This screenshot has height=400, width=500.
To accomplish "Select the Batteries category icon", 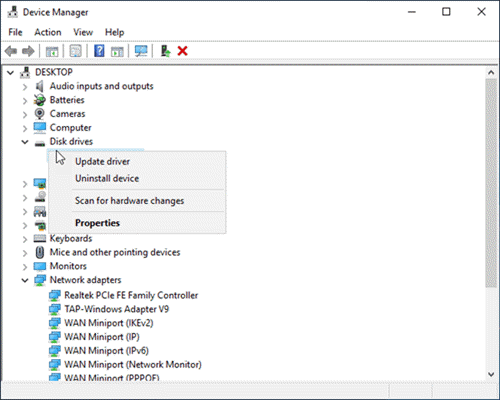I will click(x=40, y=100).
